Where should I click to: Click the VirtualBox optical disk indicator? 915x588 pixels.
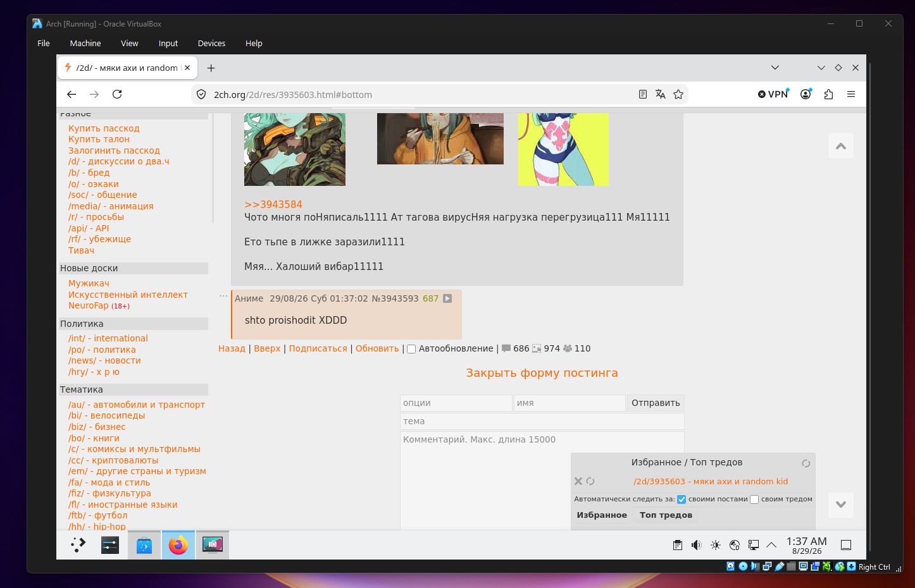[743, 567]
